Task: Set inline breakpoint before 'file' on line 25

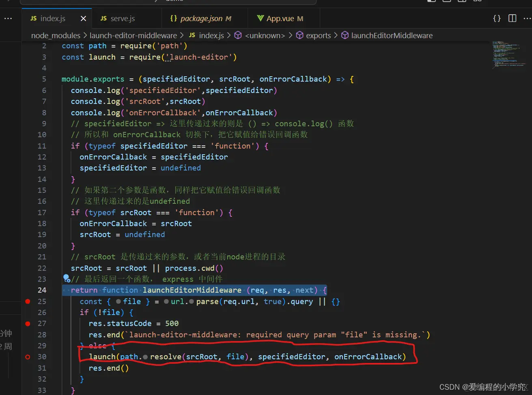Action: point(118,302)
